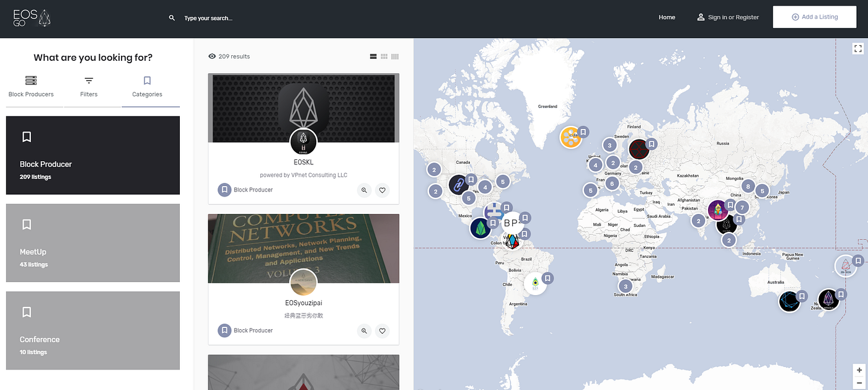868x390 pixels.
Task: Switch to two-column grid view icon
Action: click(384, 56)
